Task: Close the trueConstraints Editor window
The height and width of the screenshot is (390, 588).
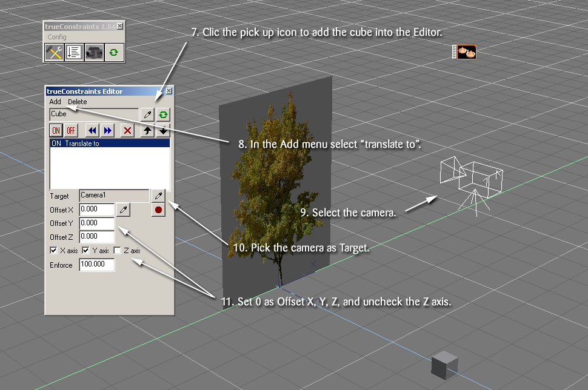Action: pyautogui.click(x=169, y=91)
